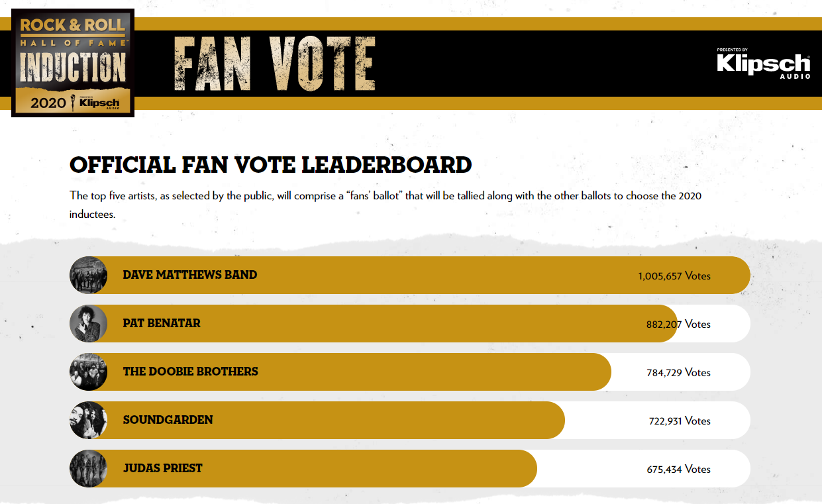Click the FAN VOTE banner title
This screenshot has width=822, height=504.
275,64
